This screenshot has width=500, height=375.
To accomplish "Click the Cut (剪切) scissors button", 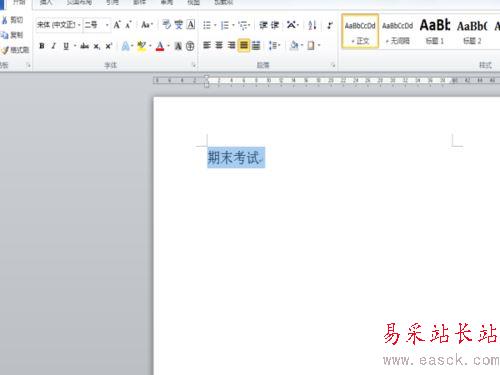I will click(x=13, y=20).
